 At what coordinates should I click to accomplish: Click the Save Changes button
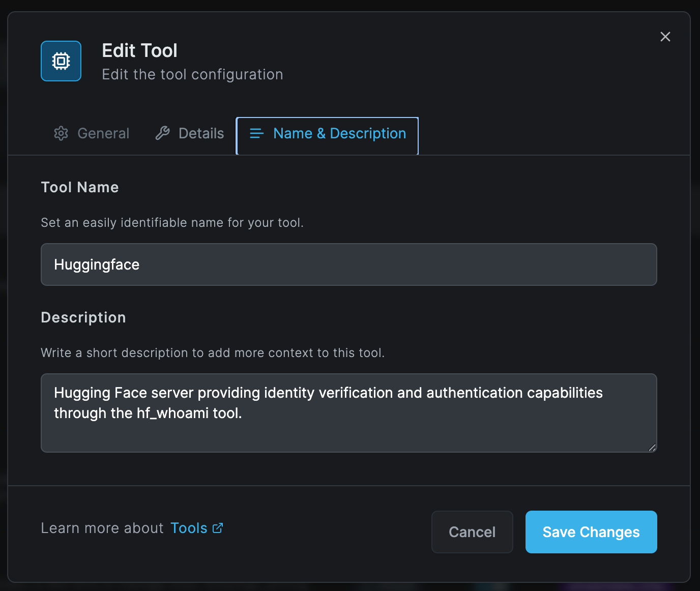point(591,532)
